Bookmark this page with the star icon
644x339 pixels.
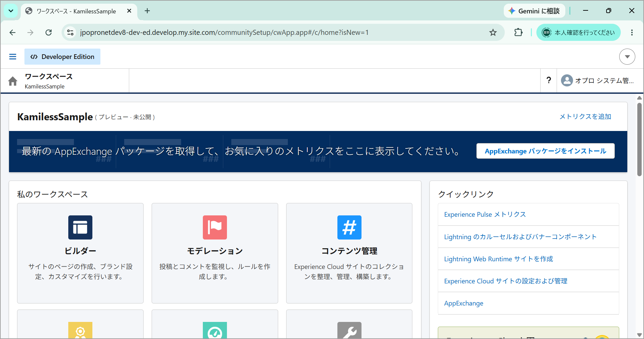[x=493, y=32]
